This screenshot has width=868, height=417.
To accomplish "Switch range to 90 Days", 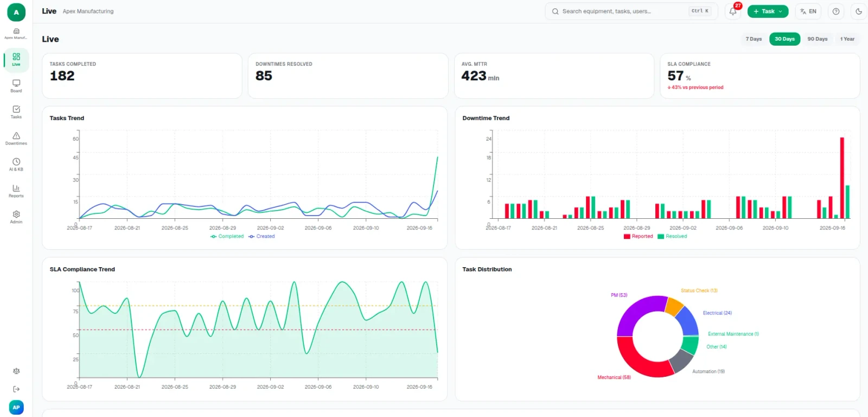I will click(818, 39).
